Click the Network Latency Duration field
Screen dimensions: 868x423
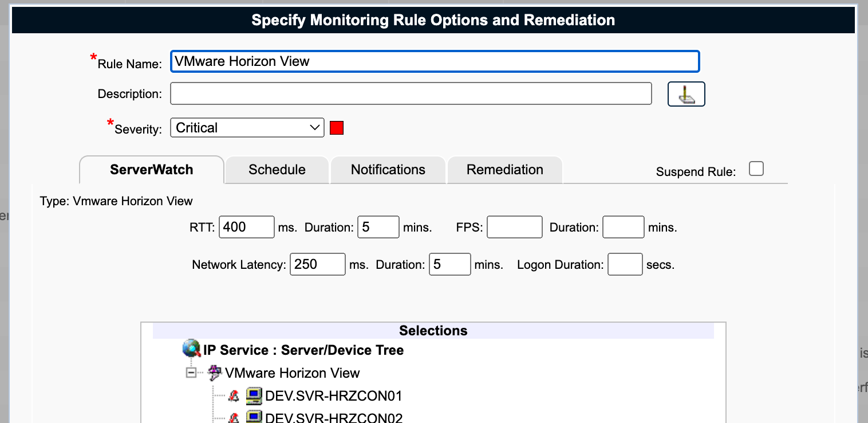[450, 264]
